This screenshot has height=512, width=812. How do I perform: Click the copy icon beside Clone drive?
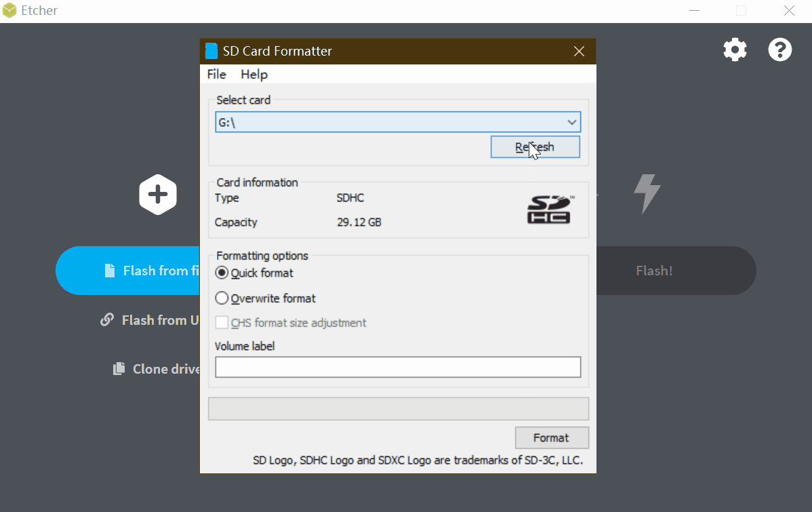point(119,369)
